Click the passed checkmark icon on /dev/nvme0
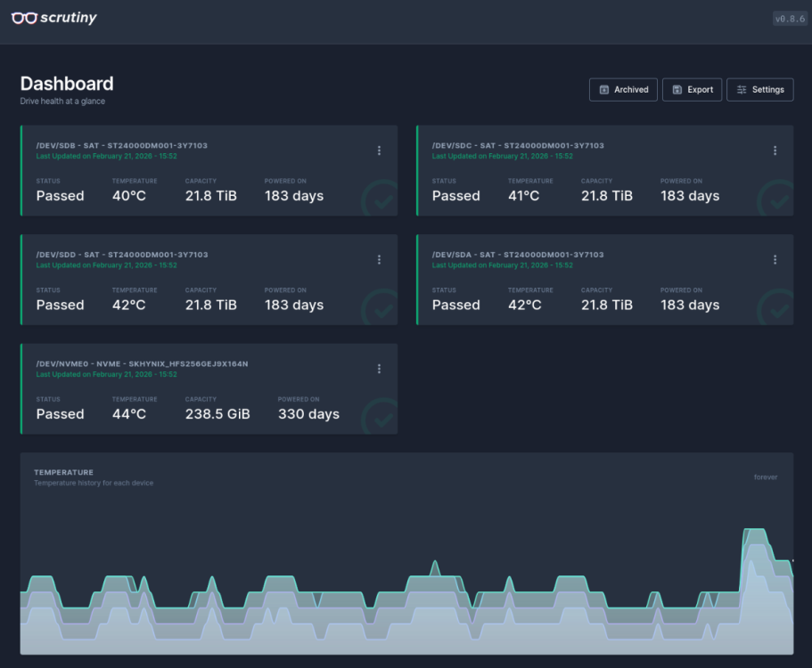Image resolution: width=812 pixels, height=668 pixels. coord(382,419)
